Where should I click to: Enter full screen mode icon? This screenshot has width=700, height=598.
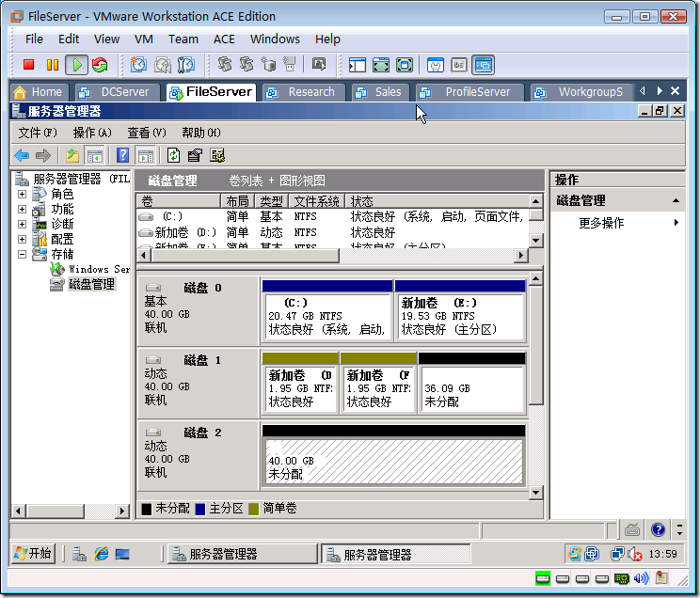pos(405,65)
